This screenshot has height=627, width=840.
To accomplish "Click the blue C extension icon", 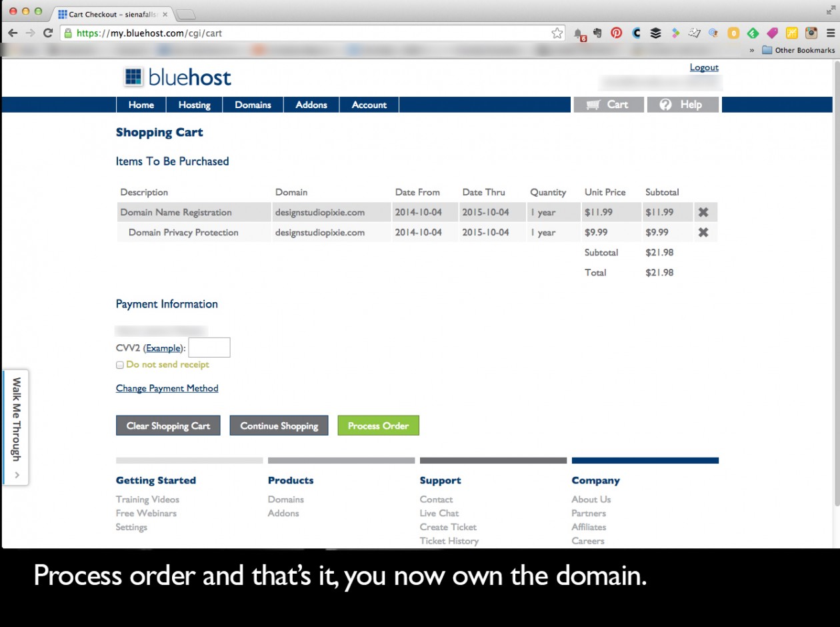I will [636, 32].
